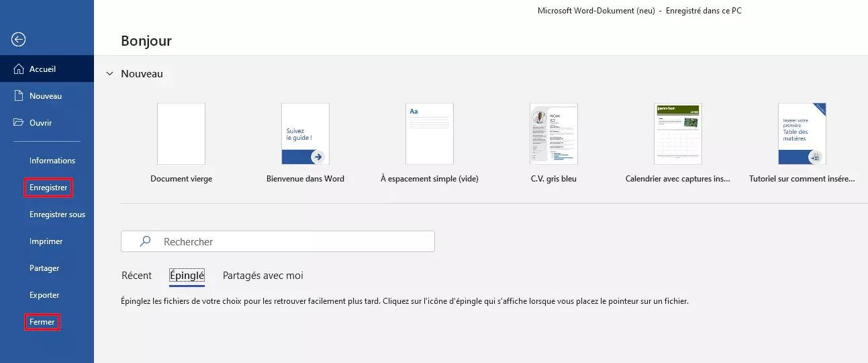
Task: Open Enregistrer sous
Action: click(57, 214)
